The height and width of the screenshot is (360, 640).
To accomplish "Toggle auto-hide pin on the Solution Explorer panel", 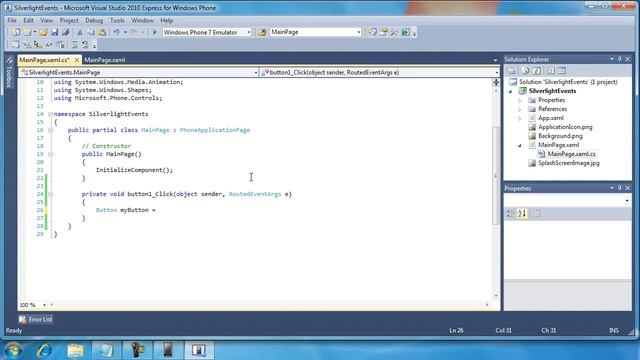I will click(620, 59).
